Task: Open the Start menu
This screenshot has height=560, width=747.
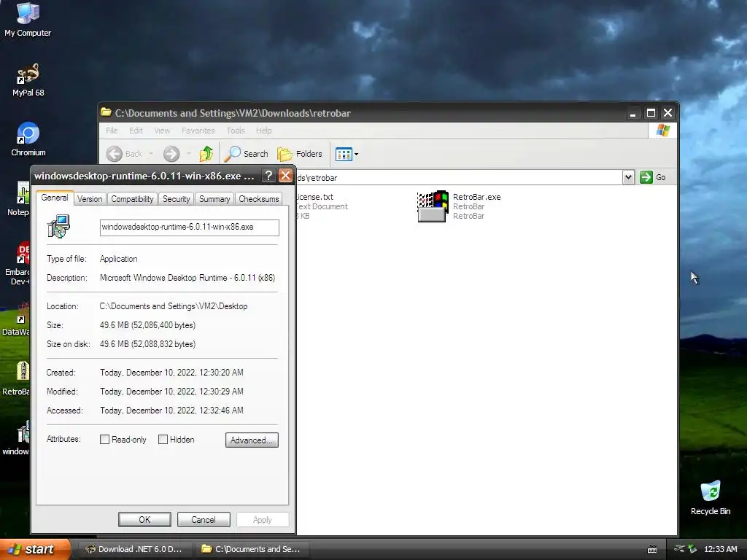Action: [x=35, y=549]
